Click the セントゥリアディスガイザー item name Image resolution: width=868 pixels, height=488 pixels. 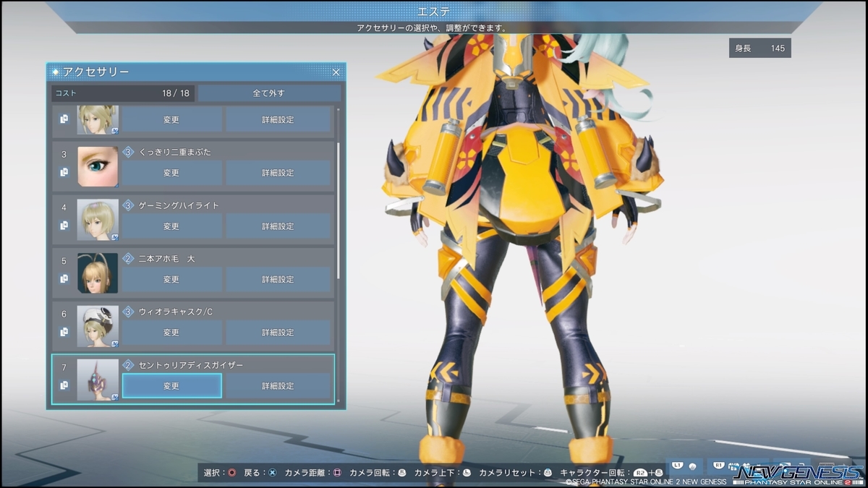(191, 365)
